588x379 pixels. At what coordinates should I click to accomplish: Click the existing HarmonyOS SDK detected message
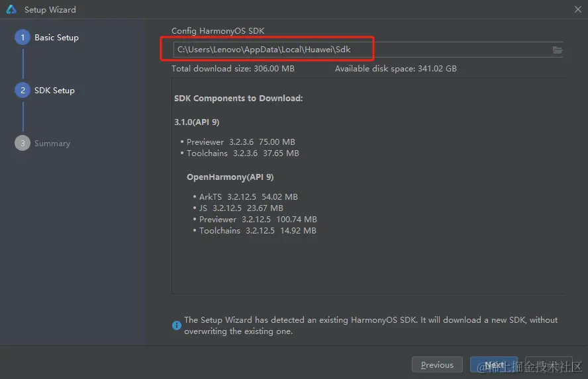pos(371,325)
